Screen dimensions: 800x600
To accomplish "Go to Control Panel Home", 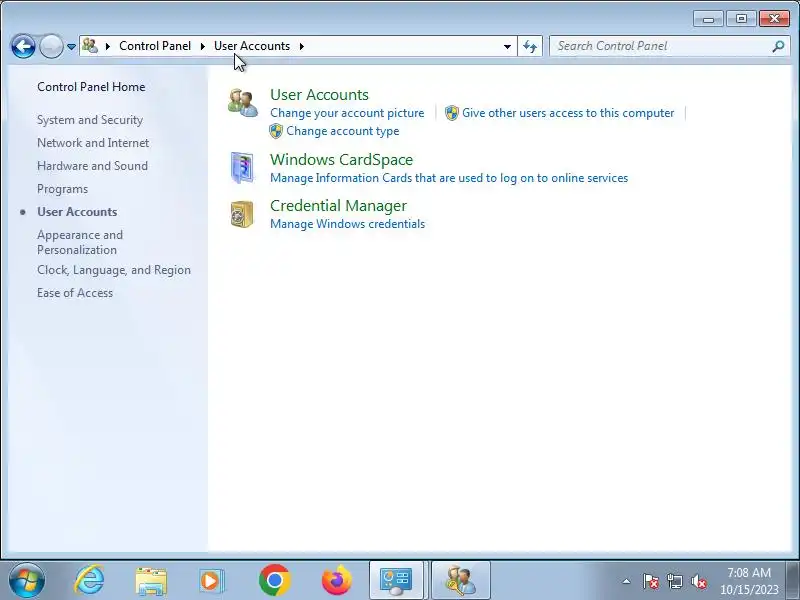I will pos(91,87).
